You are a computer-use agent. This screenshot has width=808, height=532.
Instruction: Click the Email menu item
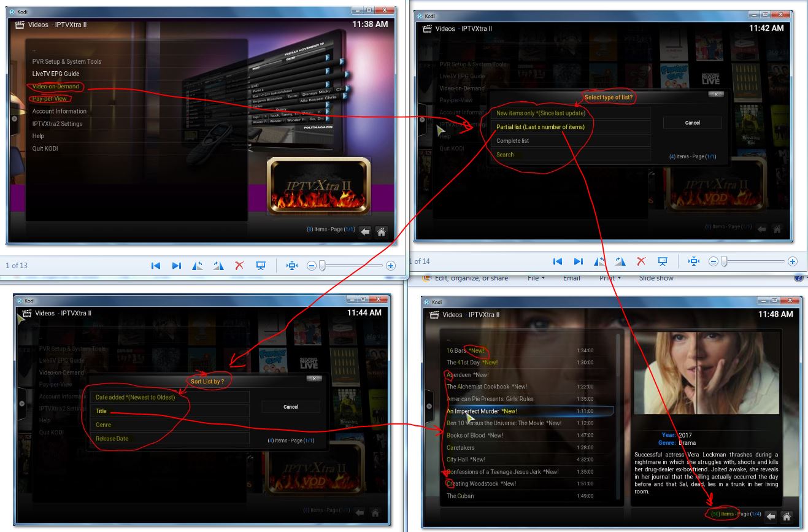pos(571,278)
